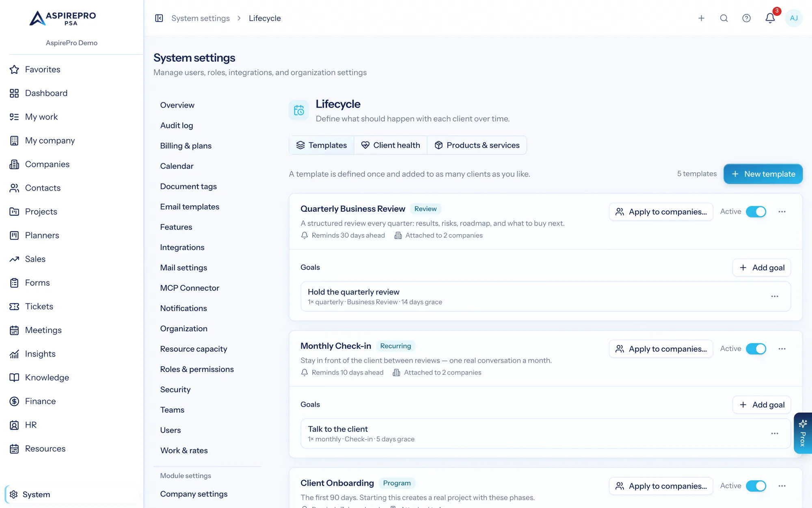This screenshot has height=508, width=812.
Task: Open Company settings under Module settings
Action: [x=194, y=494]
